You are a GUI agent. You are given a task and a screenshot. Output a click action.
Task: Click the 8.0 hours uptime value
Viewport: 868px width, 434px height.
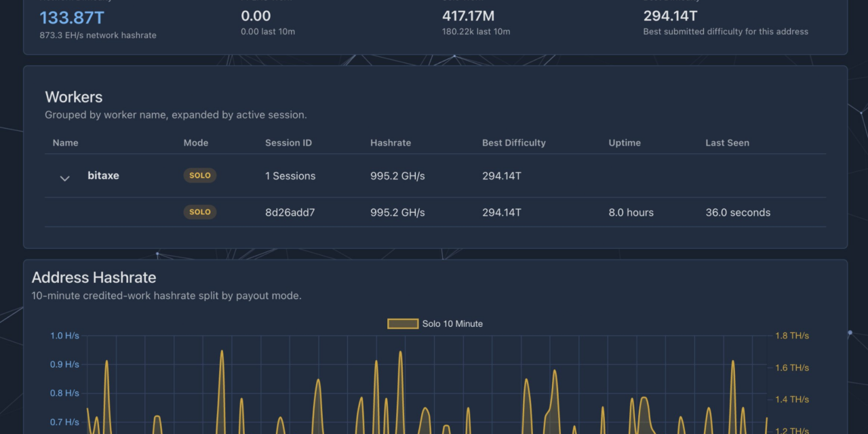pos(631,212)
